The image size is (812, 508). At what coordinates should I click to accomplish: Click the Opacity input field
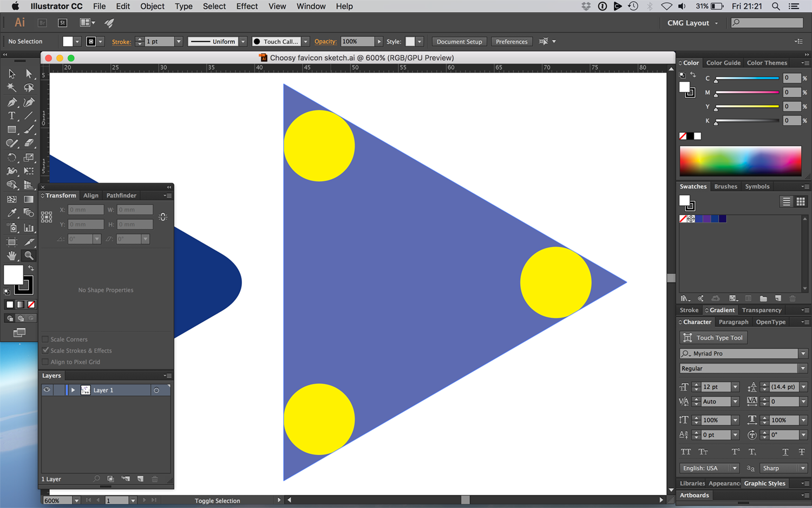tap(358, 42)
